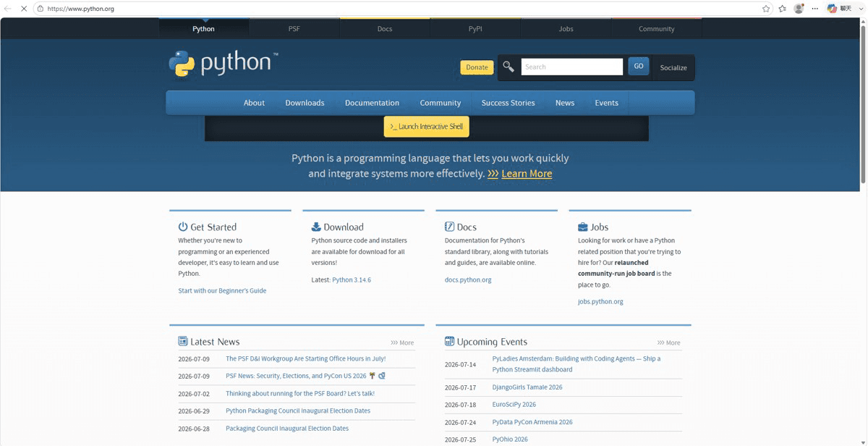Open the Documentation menu

click(x=372, y=103)
